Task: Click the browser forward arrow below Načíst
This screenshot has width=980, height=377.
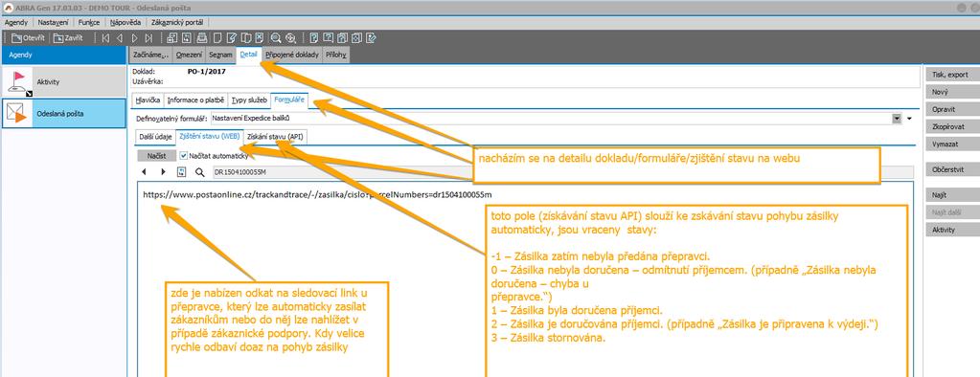Action: click(164, 171)
